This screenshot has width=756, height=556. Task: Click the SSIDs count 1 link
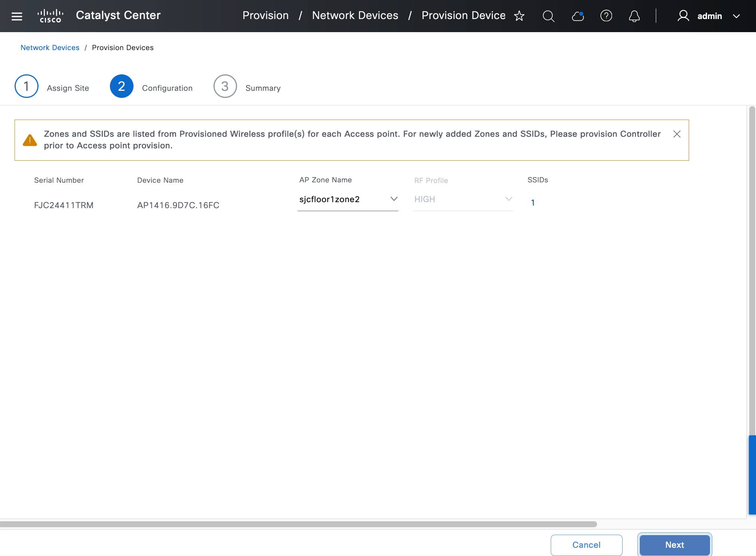coord(533,203)
